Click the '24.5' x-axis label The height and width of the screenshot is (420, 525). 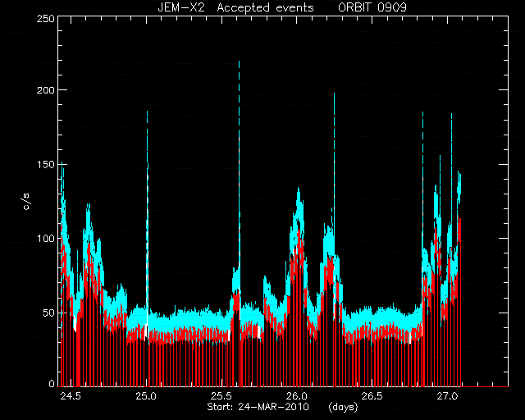[71, 396]
